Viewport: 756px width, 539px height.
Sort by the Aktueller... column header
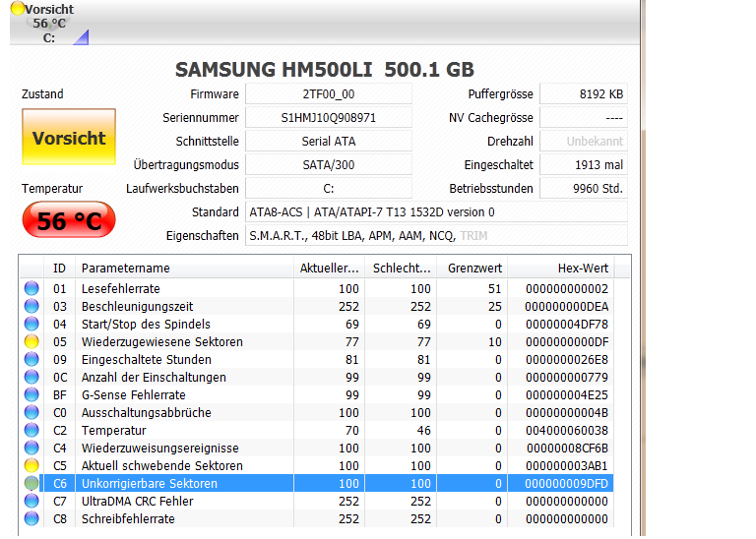pos(330,268)
